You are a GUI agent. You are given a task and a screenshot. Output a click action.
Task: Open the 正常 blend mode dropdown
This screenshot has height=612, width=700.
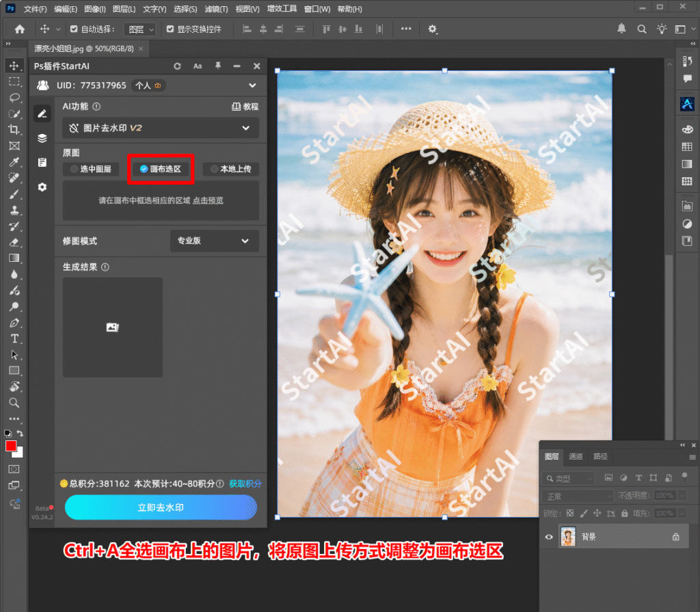[578, 496]
